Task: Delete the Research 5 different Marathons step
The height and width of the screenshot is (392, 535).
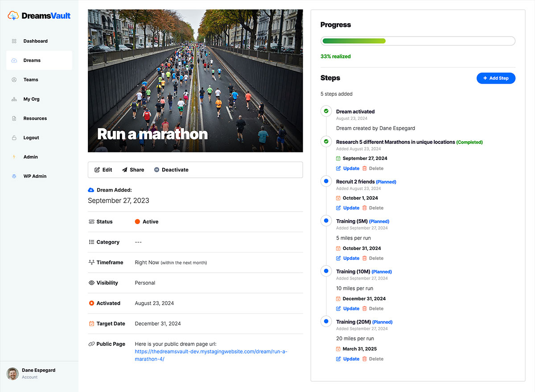Action: click(x=373, y=168)
